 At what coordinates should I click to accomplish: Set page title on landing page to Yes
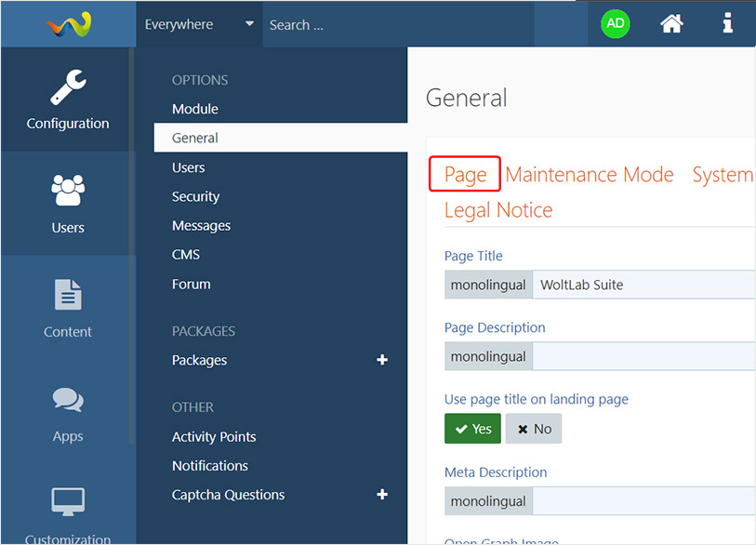pos(472,429)
